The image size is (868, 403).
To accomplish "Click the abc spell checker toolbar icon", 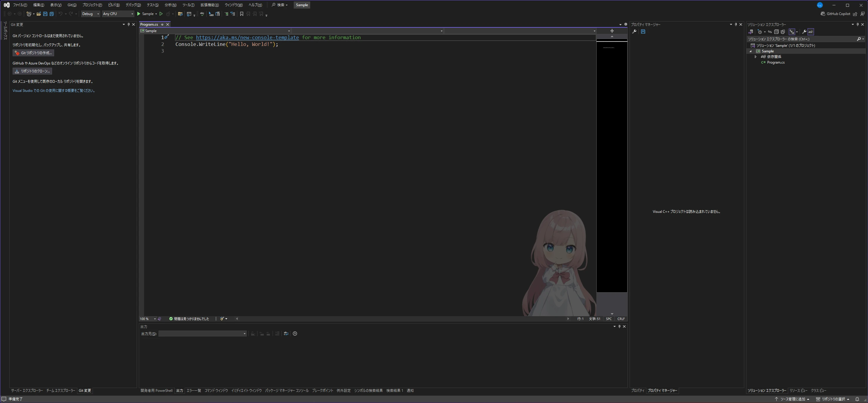I will [x=202, y=14].
